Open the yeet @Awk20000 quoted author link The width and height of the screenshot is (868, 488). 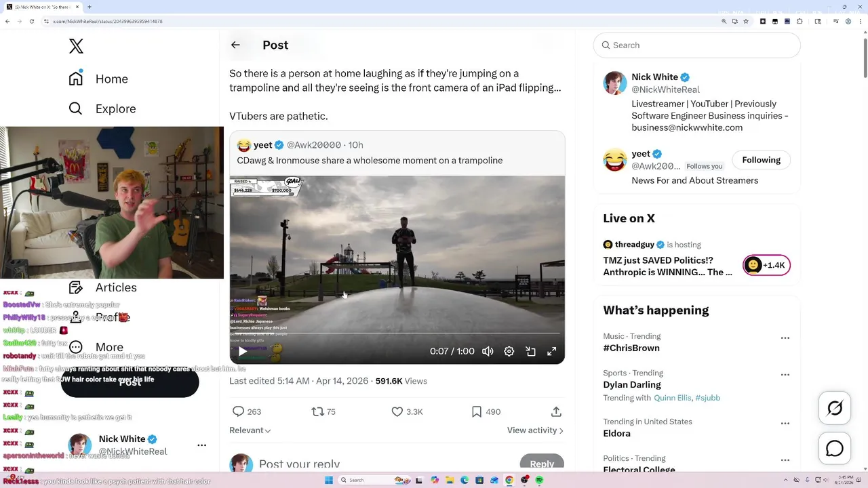tap(313, 145)
